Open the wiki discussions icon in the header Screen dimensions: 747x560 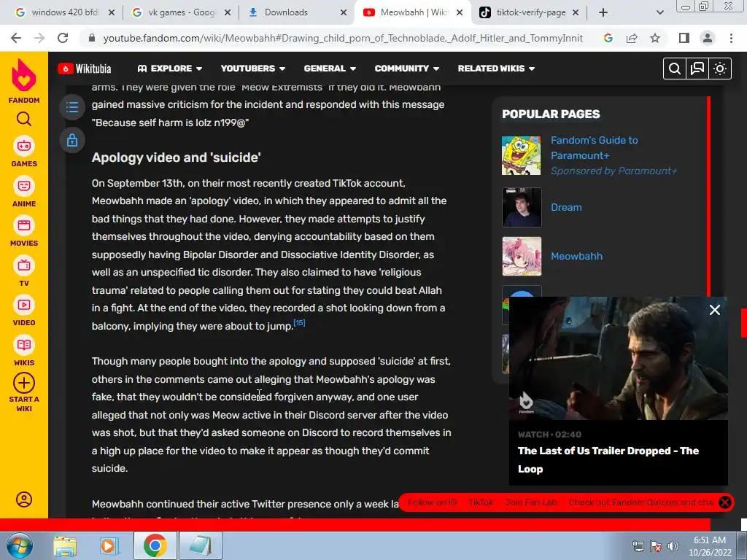697,69
